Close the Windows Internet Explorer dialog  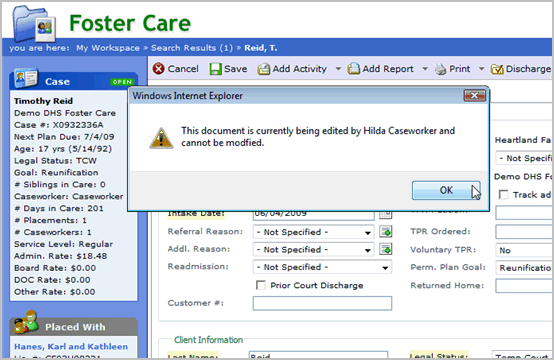point(475,95)
